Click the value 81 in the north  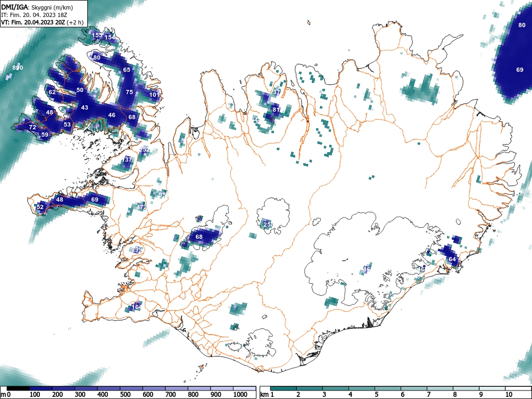point(276,110)
